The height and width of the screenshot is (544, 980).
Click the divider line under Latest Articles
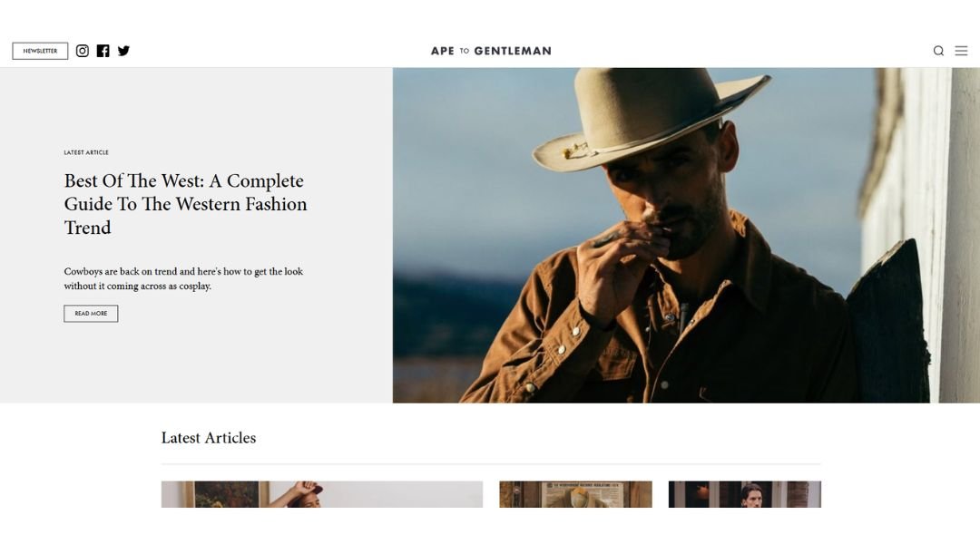(491, 464)
